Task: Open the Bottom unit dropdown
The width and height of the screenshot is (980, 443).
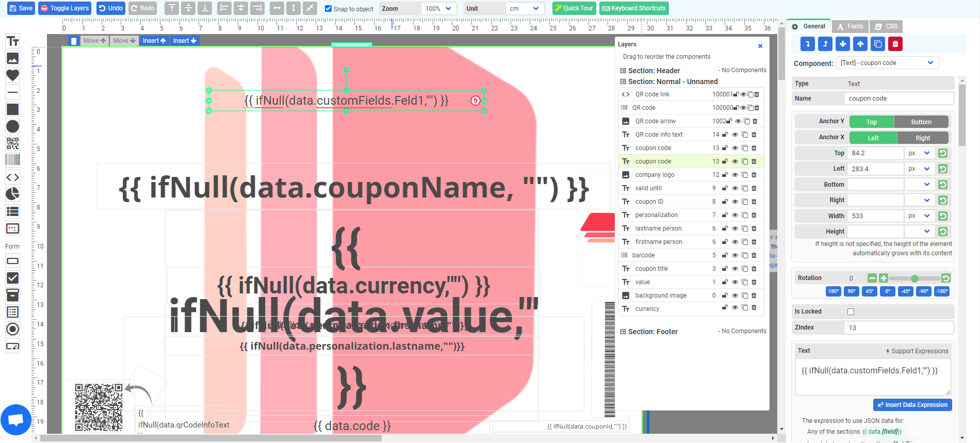Action: click(919, 185)
